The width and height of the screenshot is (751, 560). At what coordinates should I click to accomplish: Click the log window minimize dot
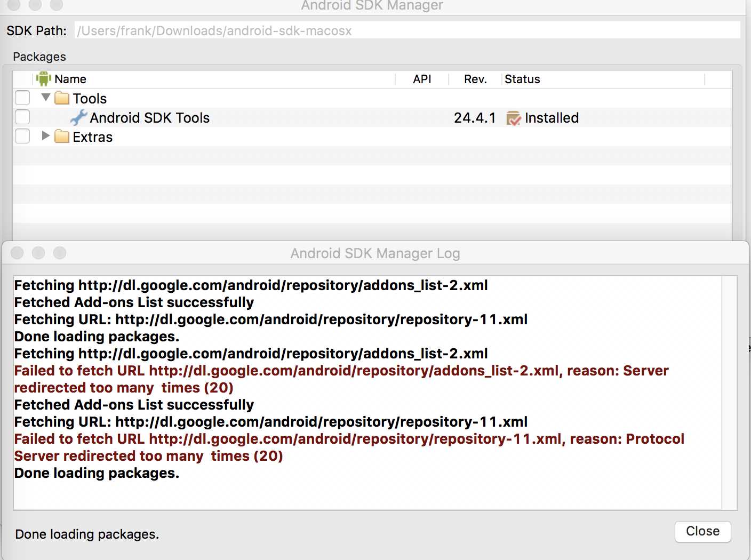(38, 253)
